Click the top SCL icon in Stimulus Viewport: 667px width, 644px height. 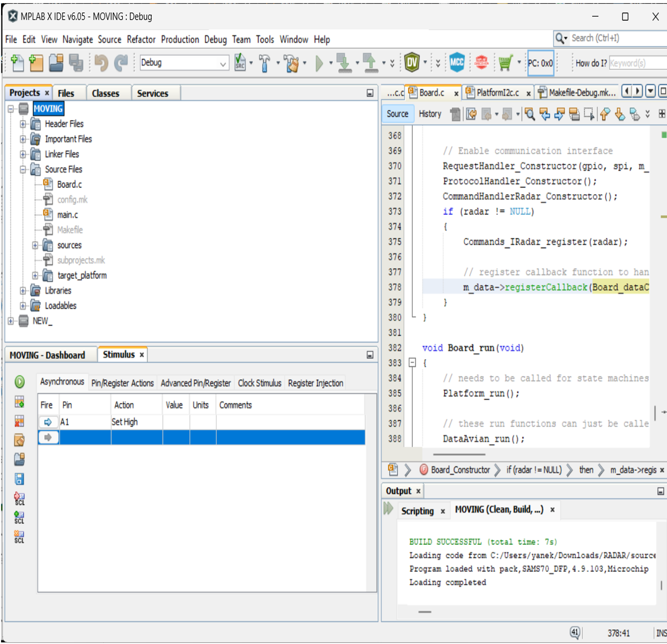point(19,499)
